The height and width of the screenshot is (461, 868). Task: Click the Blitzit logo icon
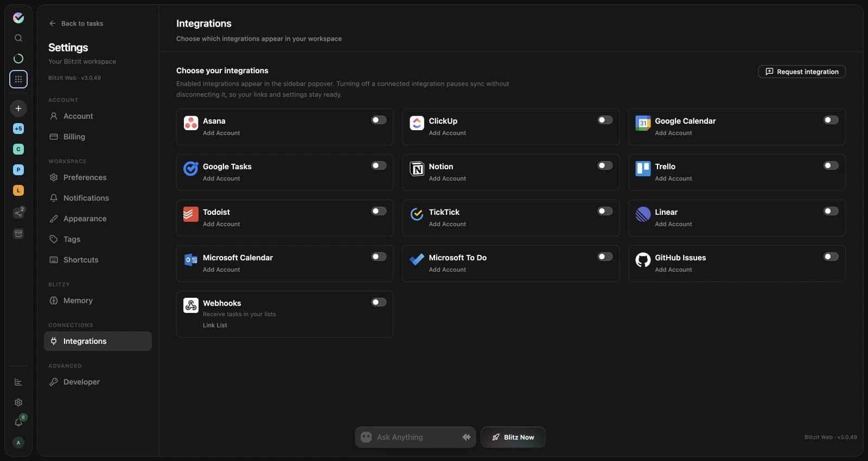[x=18, y=18]
